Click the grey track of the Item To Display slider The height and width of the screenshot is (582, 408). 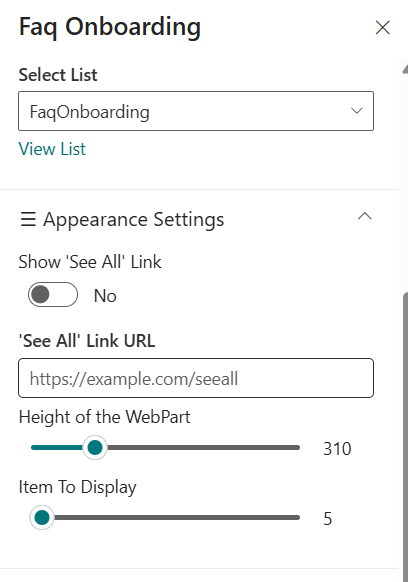coord(177,517)
